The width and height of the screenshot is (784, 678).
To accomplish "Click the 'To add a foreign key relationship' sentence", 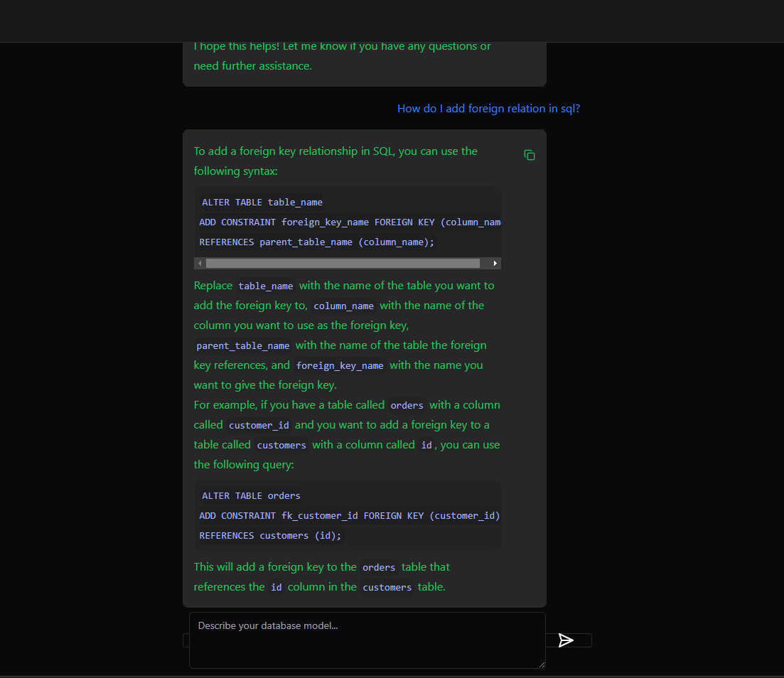I will click(x=335, y=161).
